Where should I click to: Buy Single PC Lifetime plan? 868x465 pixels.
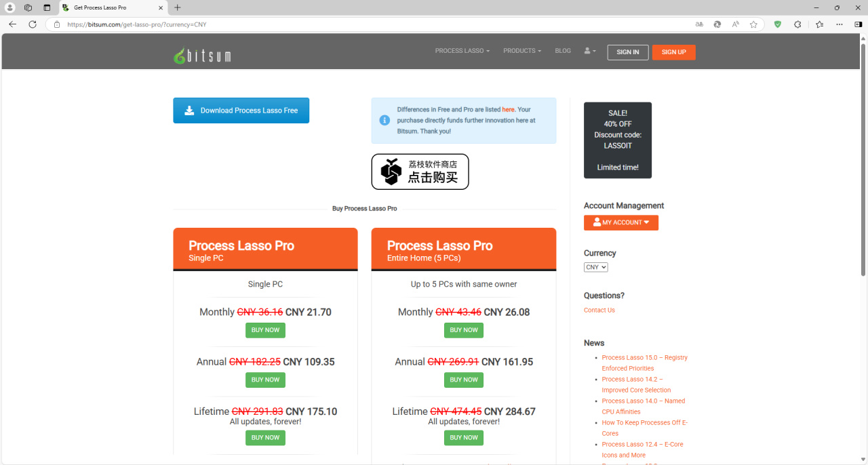pyautogui.click(x=265, y=438)
